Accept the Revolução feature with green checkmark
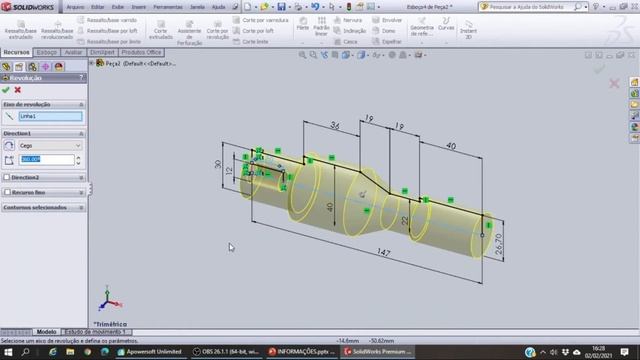 coord(6,90)
